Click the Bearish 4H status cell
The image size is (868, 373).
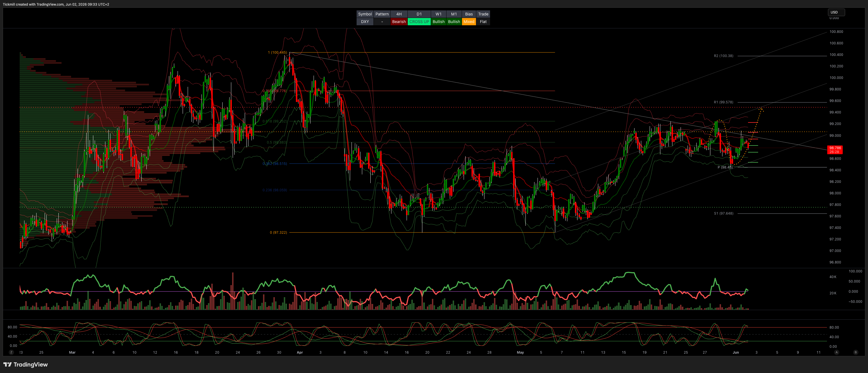point(399,22)
